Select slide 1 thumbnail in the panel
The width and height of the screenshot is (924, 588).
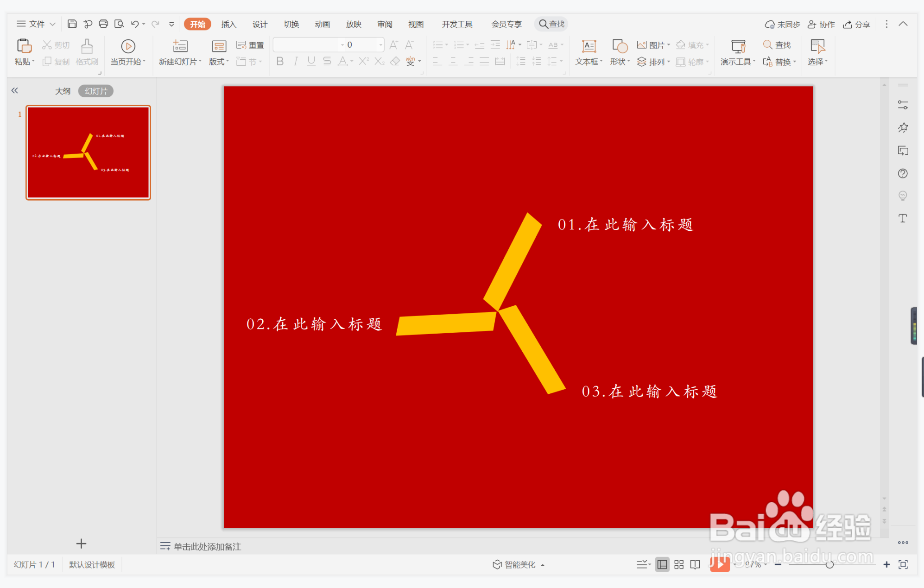tap(88, 152)
